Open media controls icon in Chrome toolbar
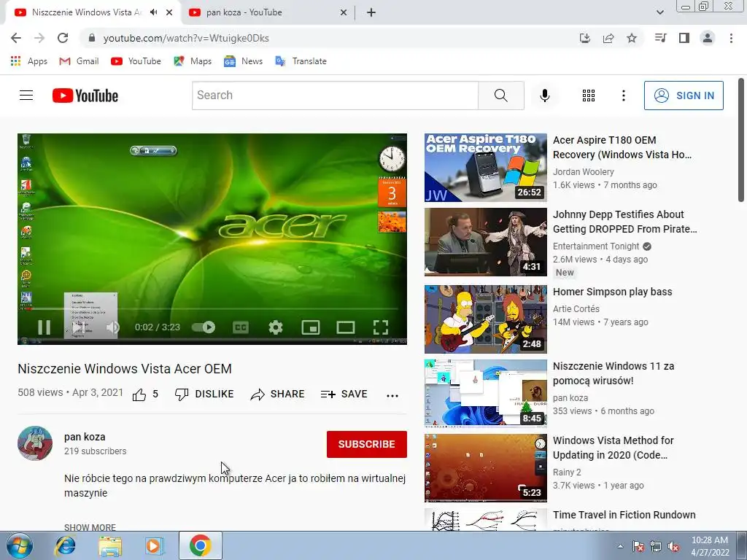 pos(660,38)
